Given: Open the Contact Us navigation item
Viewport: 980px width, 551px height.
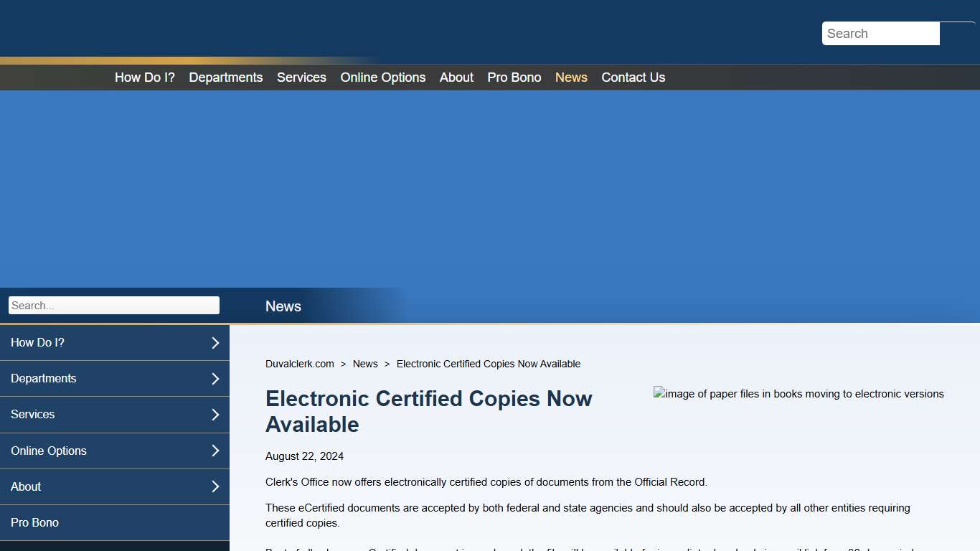Looking at the screenshot, I should pyautogui.click(x=633, y=77).
